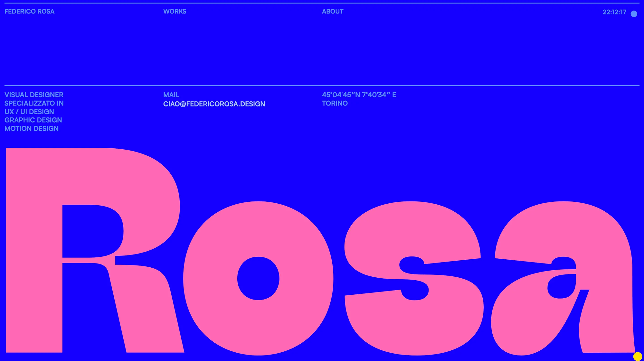Click the MAIL label
This screenshot has width=644, height=361.
(171, 95)
